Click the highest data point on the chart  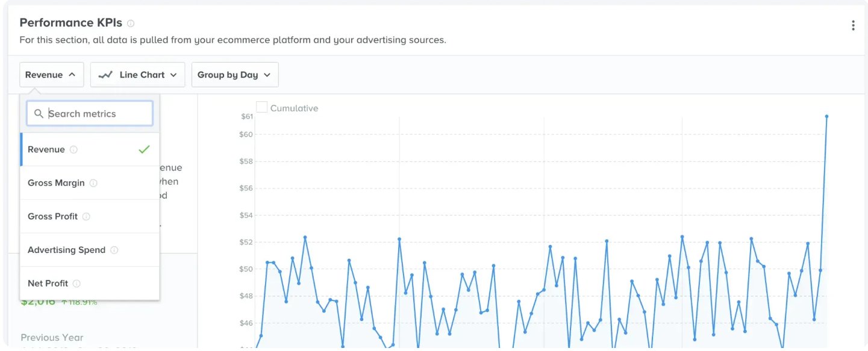tap(826, 116)
